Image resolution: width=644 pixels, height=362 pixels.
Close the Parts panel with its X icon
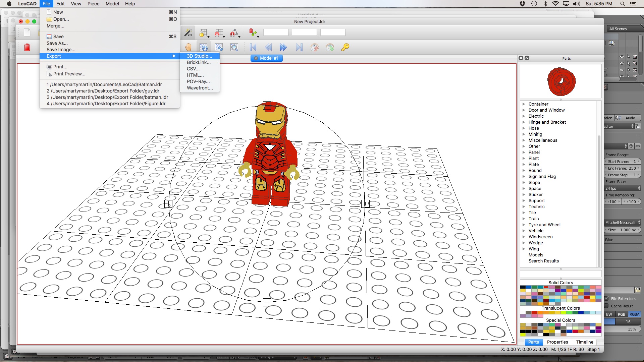coord(521,58)
